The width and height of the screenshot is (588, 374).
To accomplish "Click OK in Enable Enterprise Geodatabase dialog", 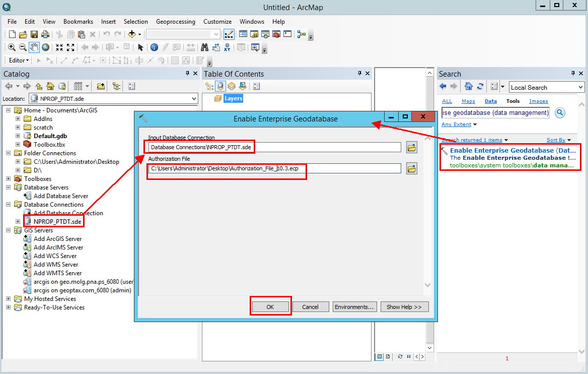I will click(x=270, y=307).
